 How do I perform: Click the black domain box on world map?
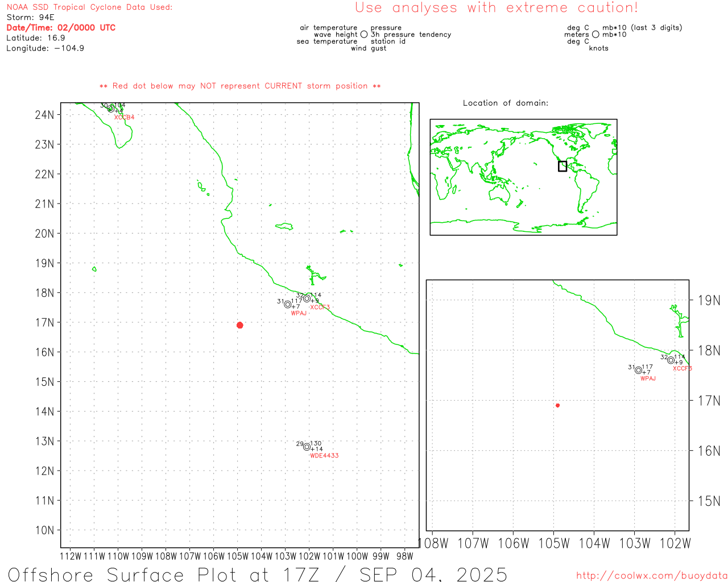point(562,166)
